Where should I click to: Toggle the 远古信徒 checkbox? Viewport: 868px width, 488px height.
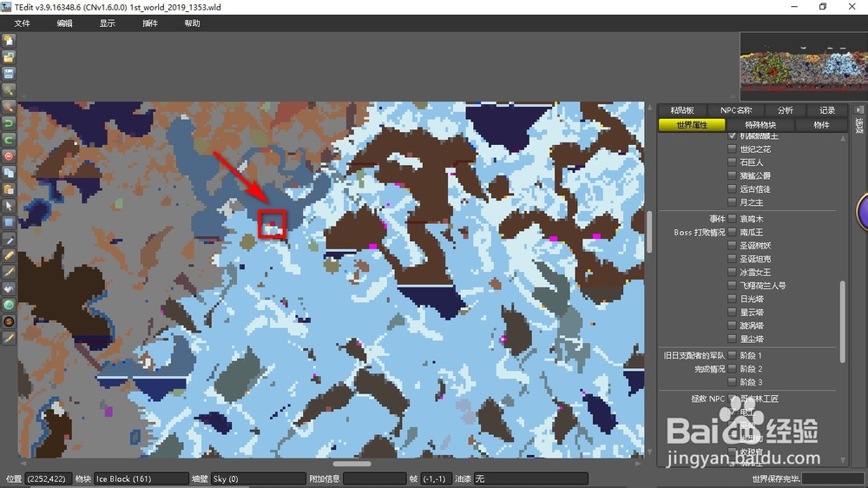click(x=732, y=189)
